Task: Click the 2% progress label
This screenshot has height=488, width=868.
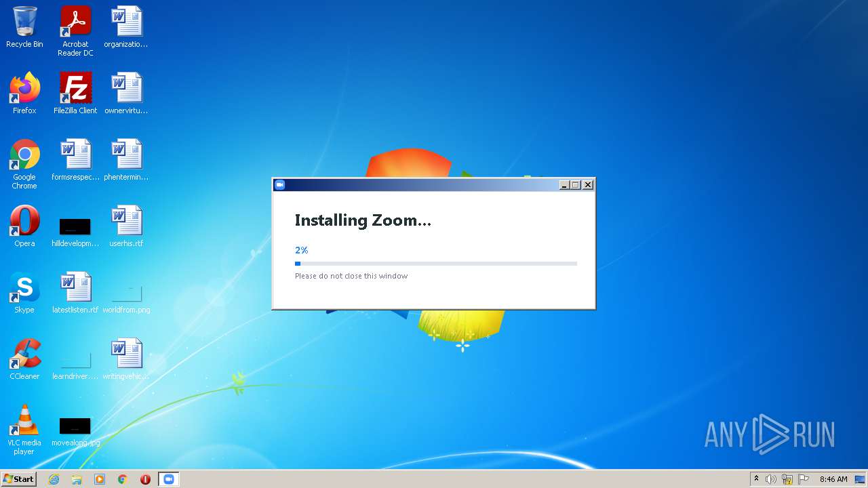Action: 302,250
